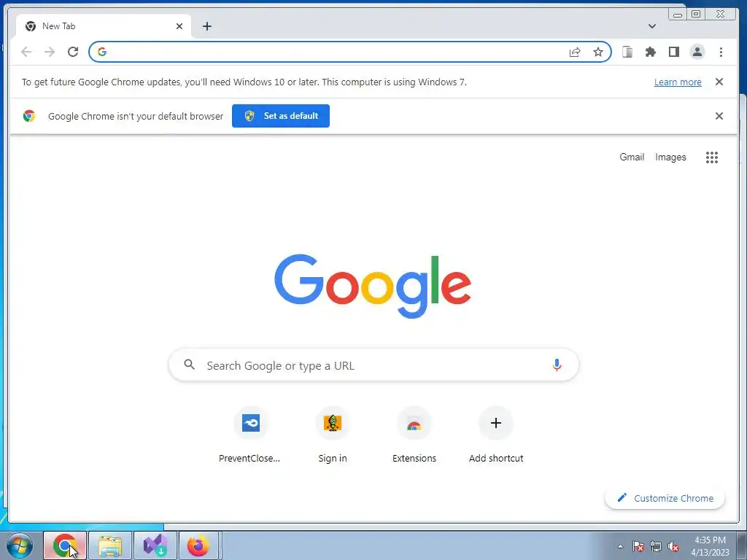Screen dimensions: 747x560
Task: Click the muted volume tray icon
Action: click(x=673, y=546)
